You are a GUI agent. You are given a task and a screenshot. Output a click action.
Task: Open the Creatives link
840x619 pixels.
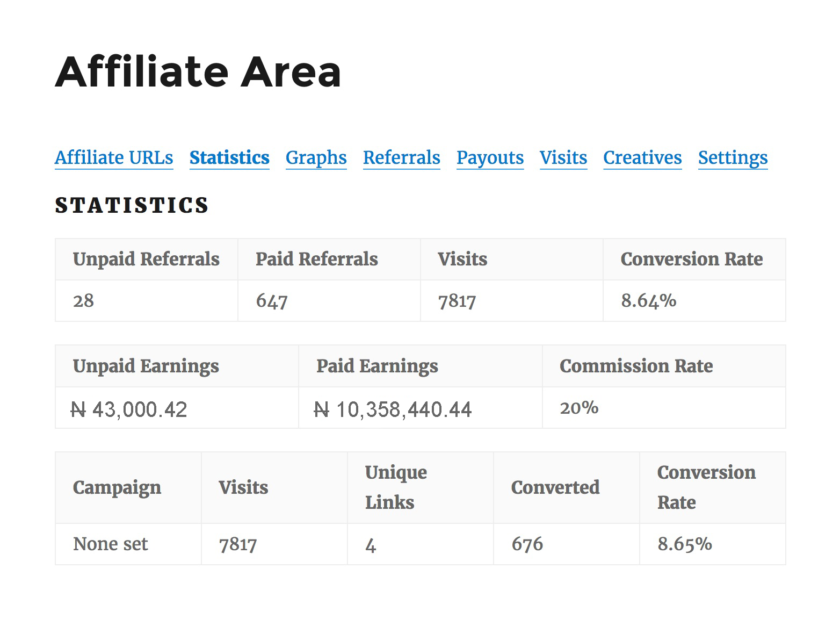(x=642, y=157)
